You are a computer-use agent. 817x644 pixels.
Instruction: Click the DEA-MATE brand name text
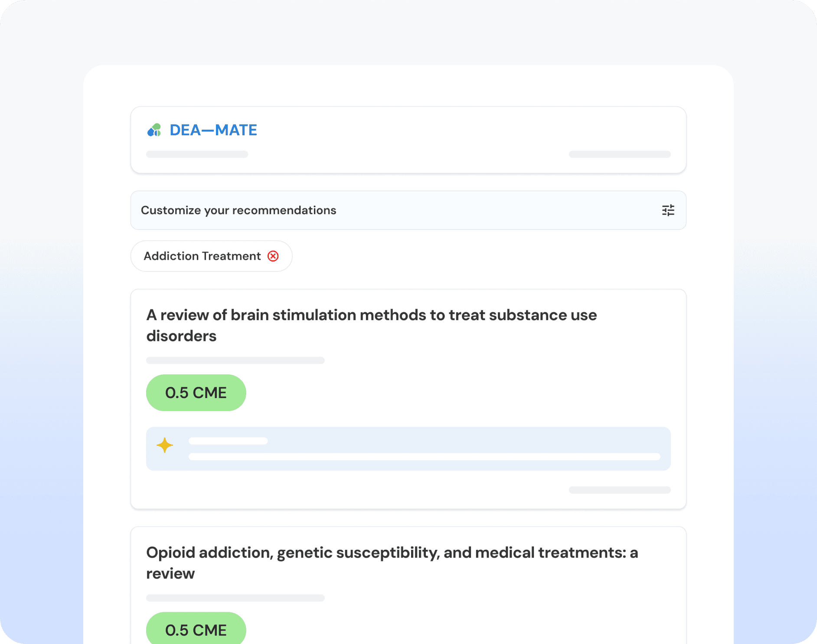click(213, 130)
